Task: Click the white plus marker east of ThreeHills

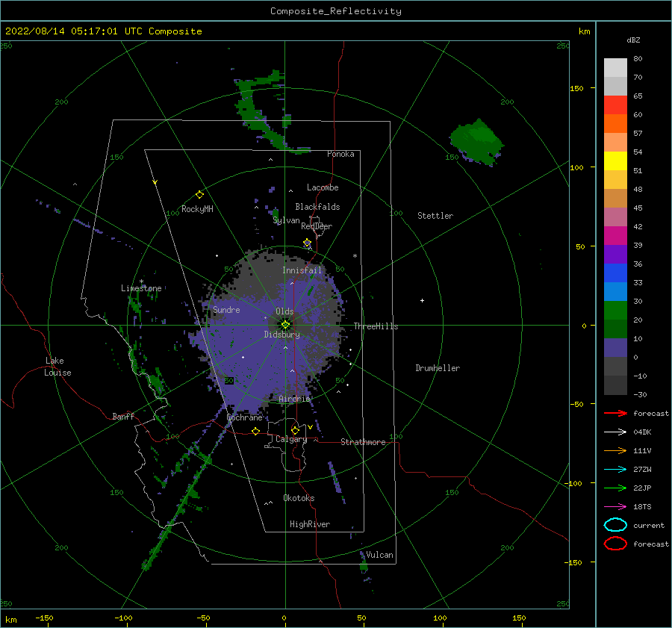Action: (422, 300)
